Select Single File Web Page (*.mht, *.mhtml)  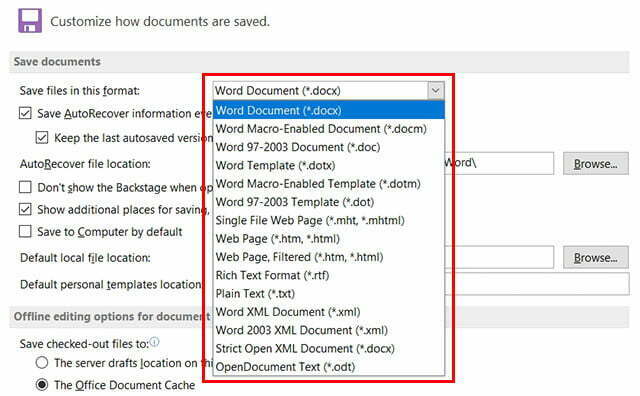point(329,220)
